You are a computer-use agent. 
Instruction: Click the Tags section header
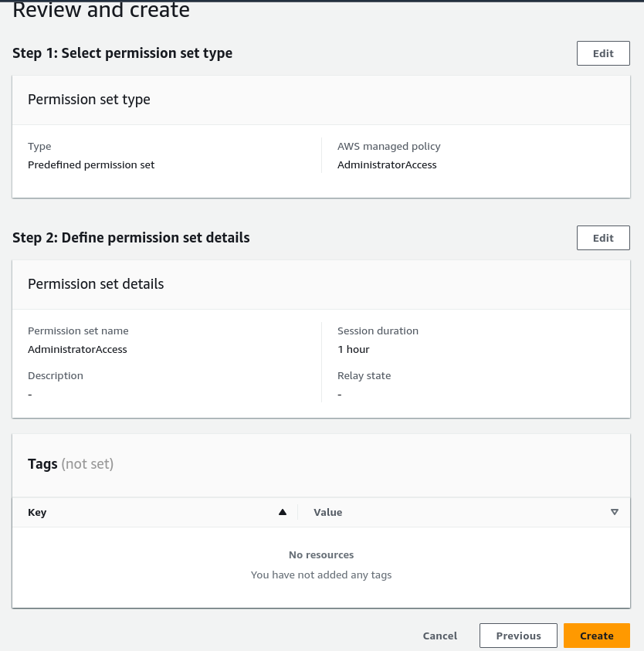[x=42, y=463]
